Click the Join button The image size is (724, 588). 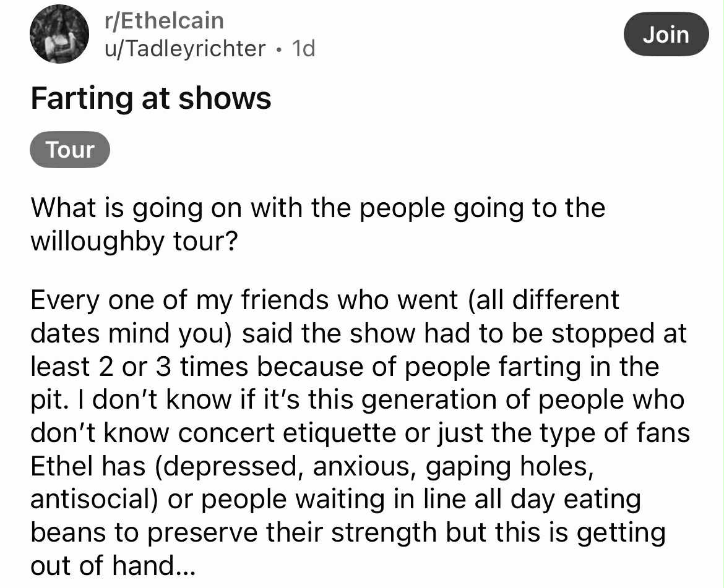tap(665, 35)
